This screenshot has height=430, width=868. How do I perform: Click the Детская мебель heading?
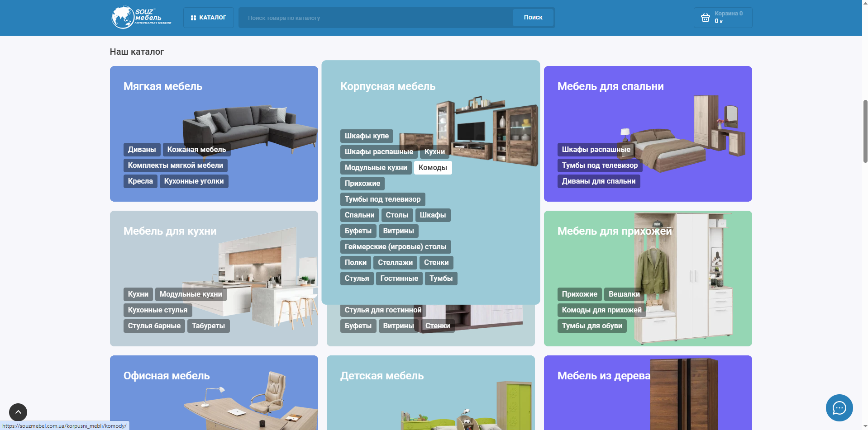tap(382, 376)
